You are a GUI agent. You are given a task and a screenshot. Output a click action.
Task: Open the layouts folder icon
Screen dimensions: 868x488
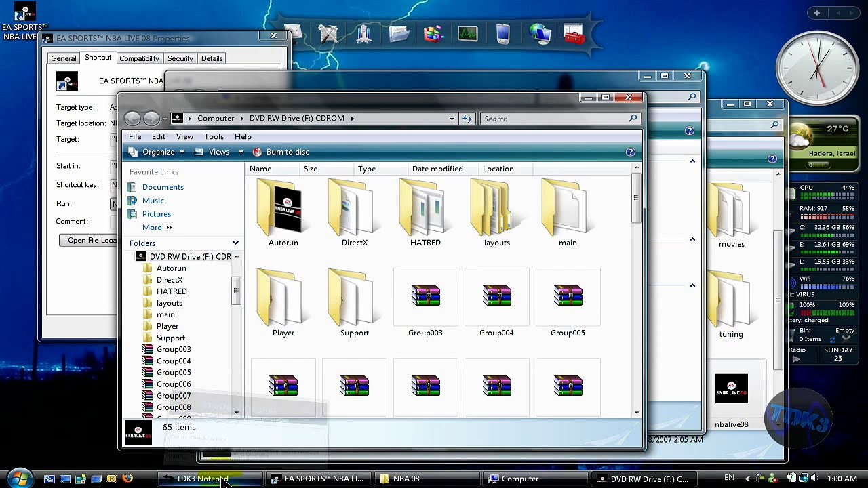(x=496, y=208)
